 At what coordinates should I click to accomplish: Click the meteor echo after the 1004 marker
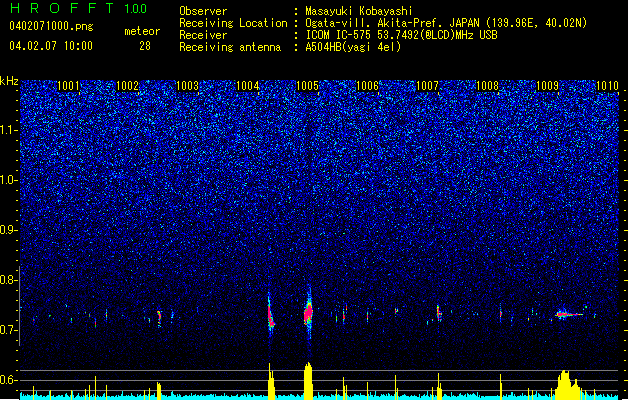pos(270,315)
